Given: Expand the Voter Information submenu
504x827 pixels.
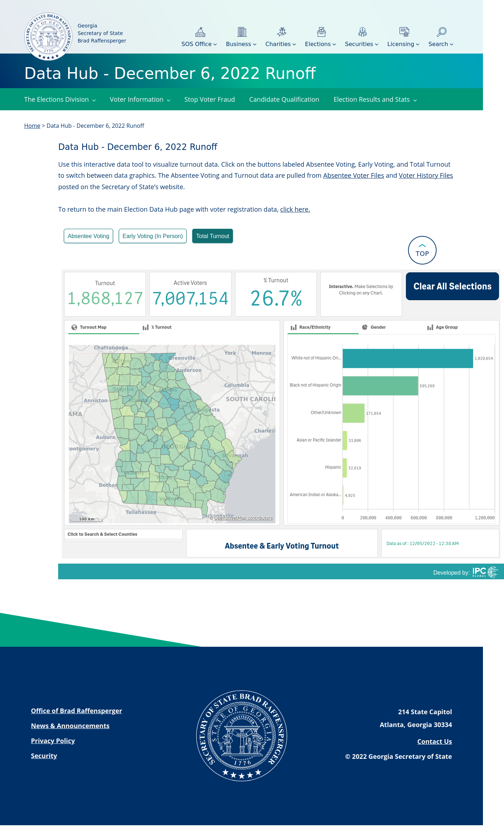Looking at the screenshot, I should tap(140, 100).
